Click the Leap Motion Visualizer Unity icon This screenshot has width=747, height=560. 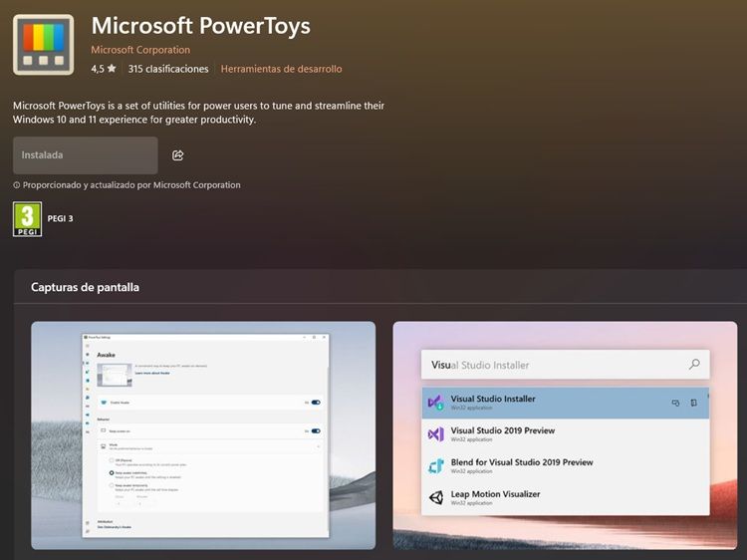pos(435,497)
